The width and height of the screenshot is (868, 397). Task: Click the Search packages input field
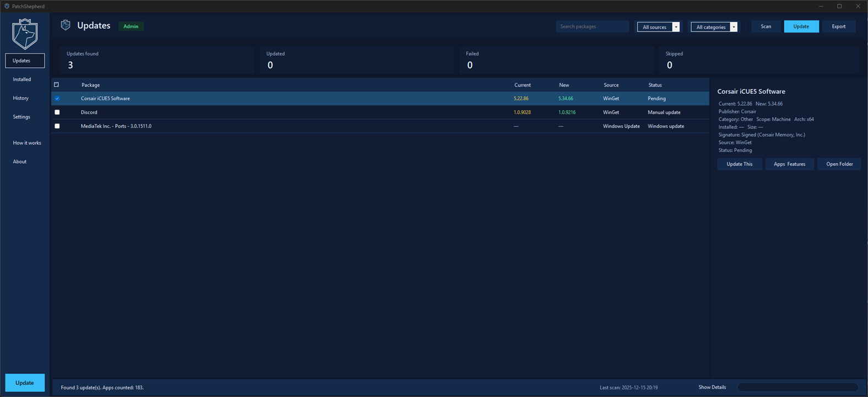[592, 26]
